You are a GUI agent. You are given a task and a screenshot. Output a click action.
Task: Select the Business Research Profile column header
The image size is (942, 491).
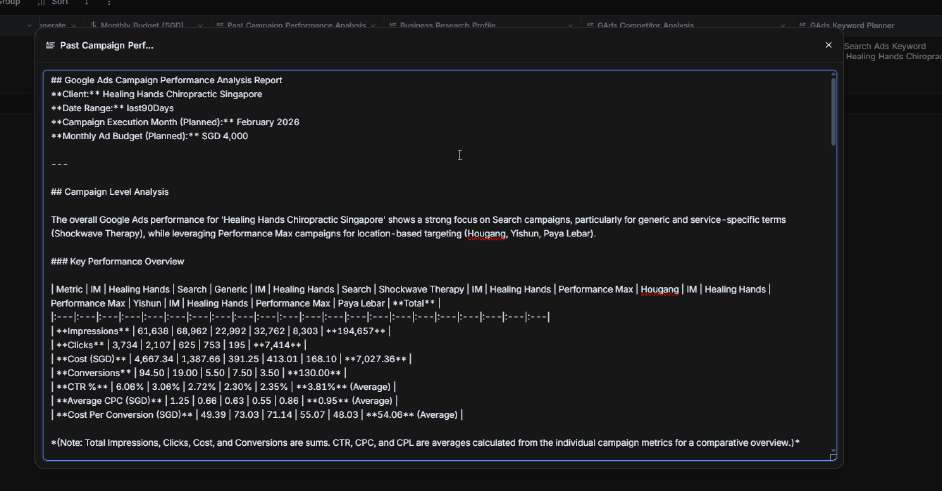coord(448,26)
